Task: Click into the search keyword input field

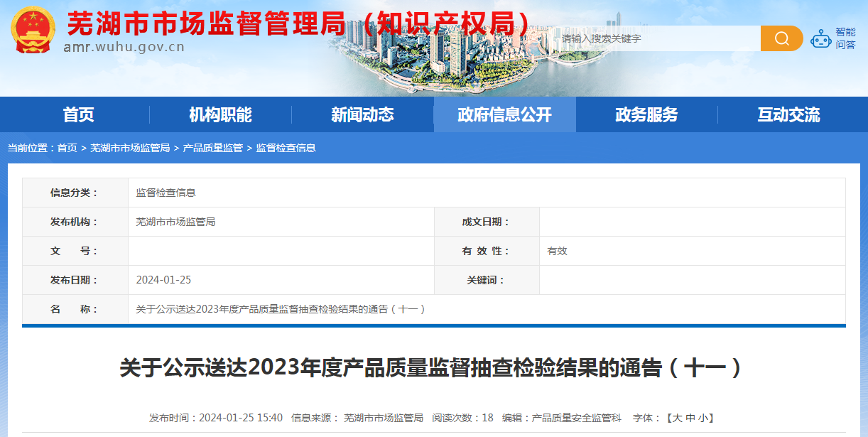Action: tap(657, 38)
